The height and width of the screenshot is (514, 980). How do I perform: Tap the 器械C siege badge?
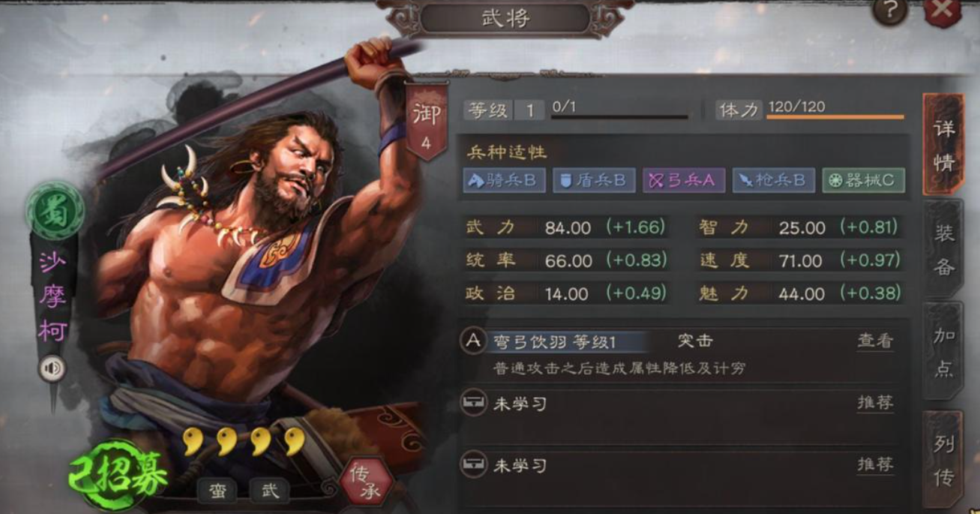tap(863, 180)
